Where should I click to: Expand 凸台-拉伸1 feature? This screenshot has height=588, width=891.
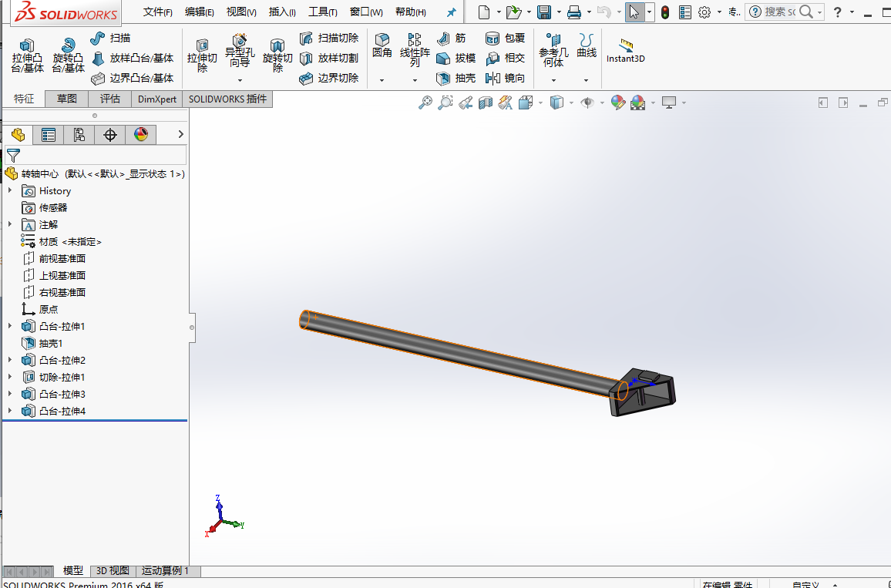point(10,326)
